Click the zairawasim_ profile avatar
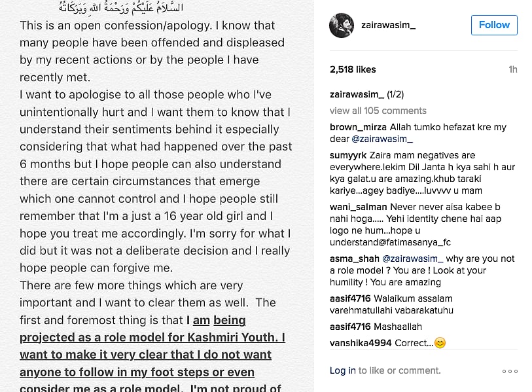This screenshot has height=392, width=532. coord(342,25)
